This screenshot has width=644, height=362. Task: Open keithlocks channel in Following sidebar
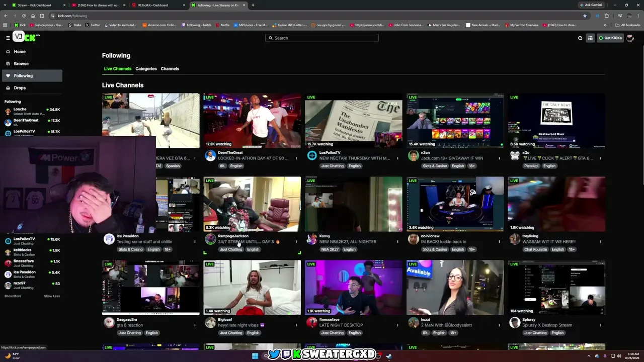click(x=31, y=252)
